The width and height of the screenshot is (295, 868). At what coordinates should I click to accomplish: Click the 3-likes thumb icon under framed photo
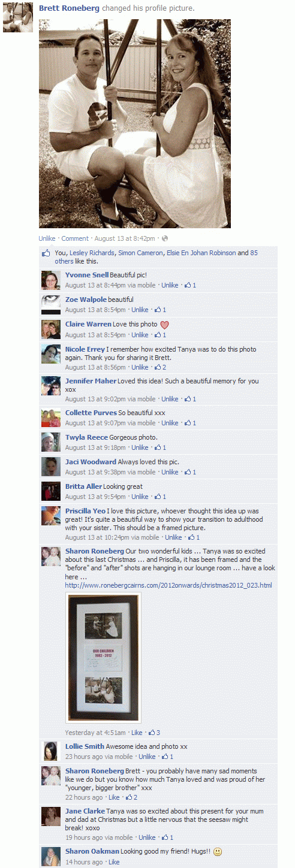pyautogui.click(x=152, y=733)
